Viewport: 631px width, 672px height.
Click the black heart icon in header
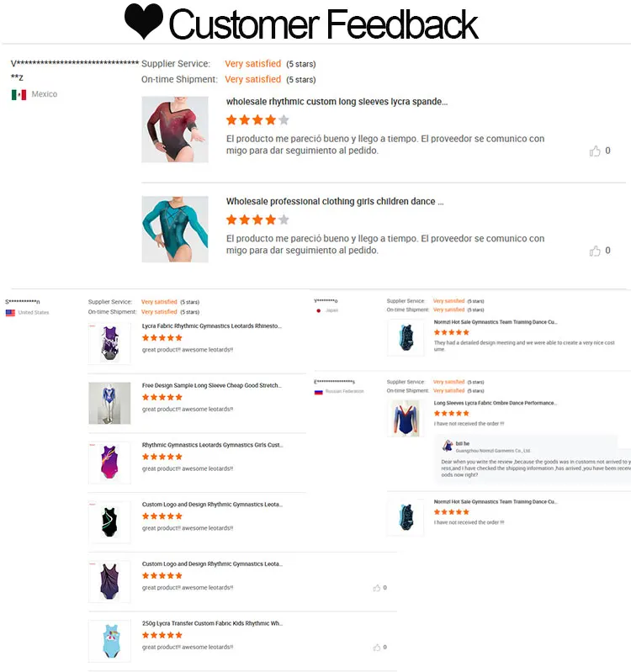coord(144,22)
